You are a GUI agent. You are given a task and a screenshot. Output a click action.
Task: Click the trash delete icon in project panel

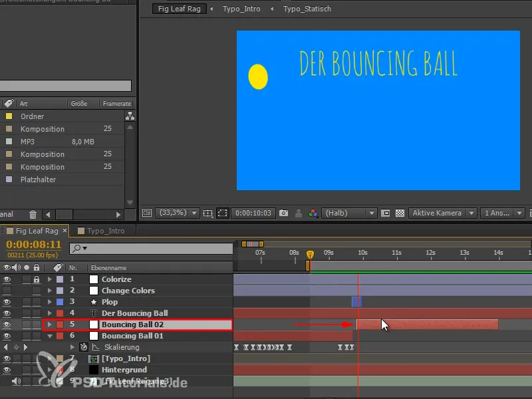33,214
